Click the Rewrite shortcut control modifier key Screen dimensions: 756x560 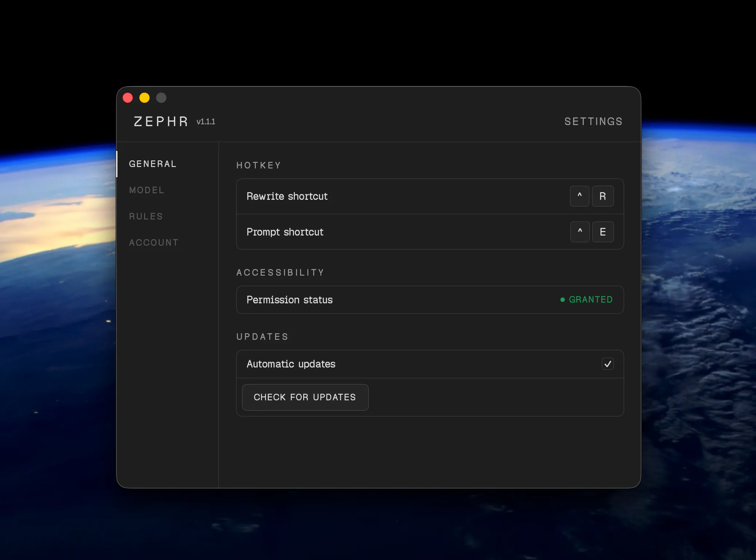coord(580,196)
